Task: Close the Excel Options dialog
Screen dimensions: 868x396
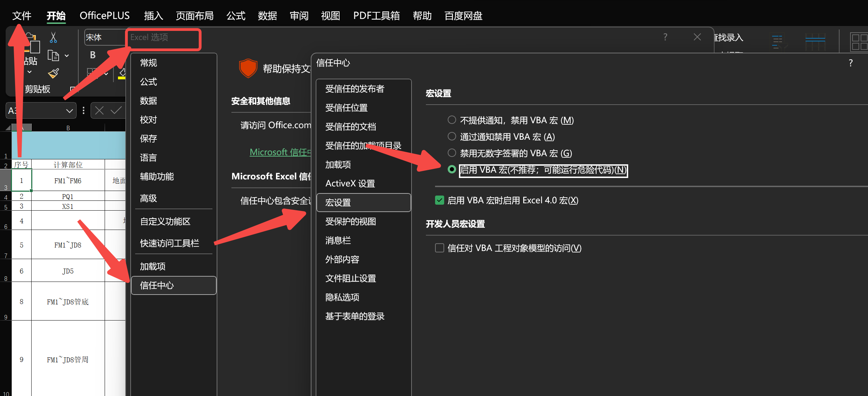Action: (697, 37)
